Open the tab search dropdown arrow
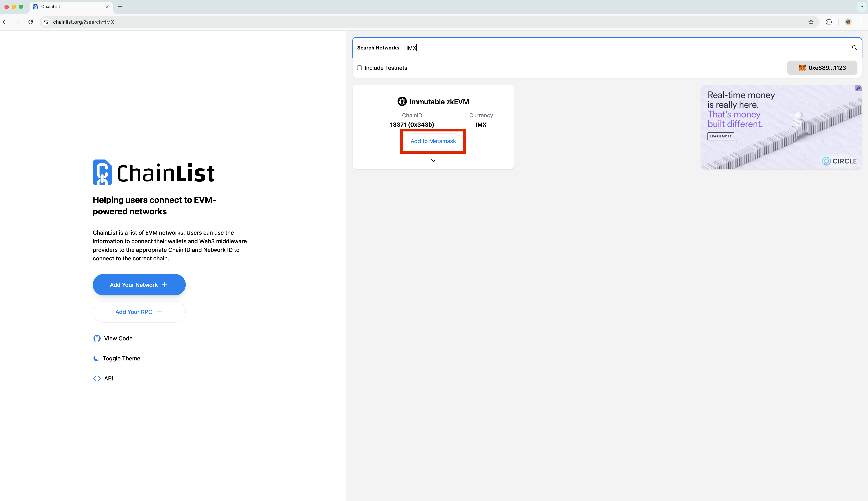This screenshot has height=501, width=868. [x=861, y=7]
